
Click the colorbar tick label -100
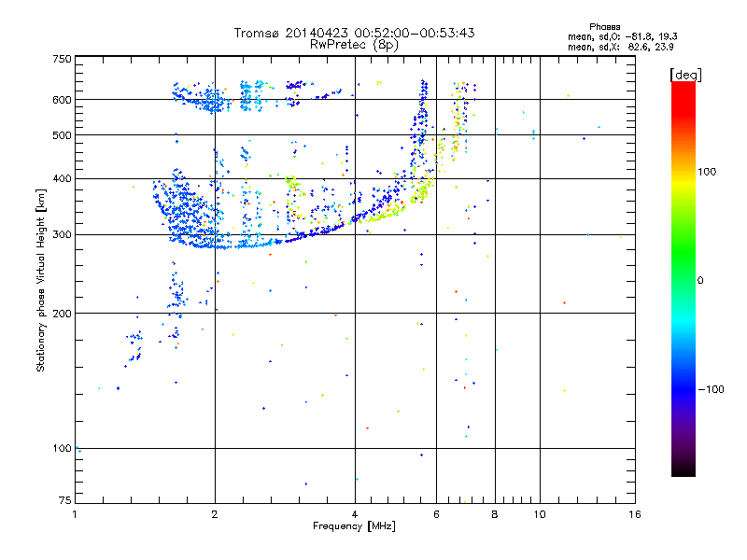click(713, 388)
